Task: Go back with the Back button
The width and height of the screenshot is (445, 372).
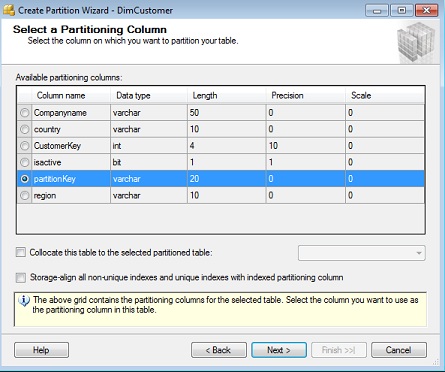Action: 219,350
